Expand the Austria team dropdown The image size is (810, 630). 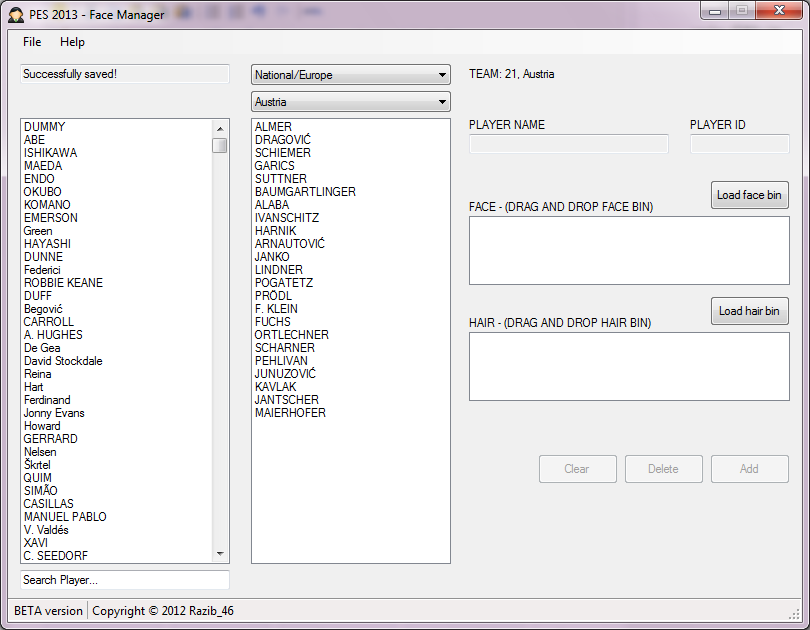point(351,102)
